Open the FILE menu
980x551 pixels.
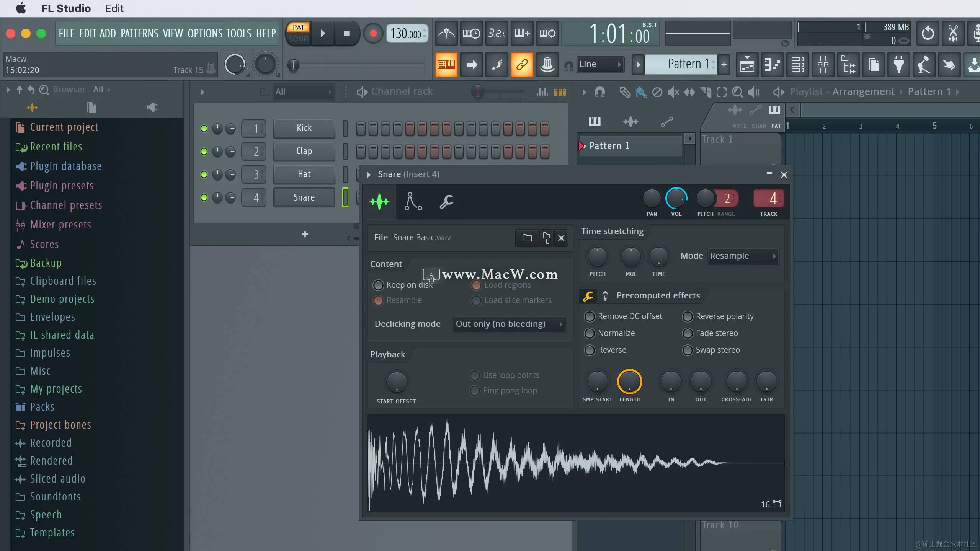(67, 34)
